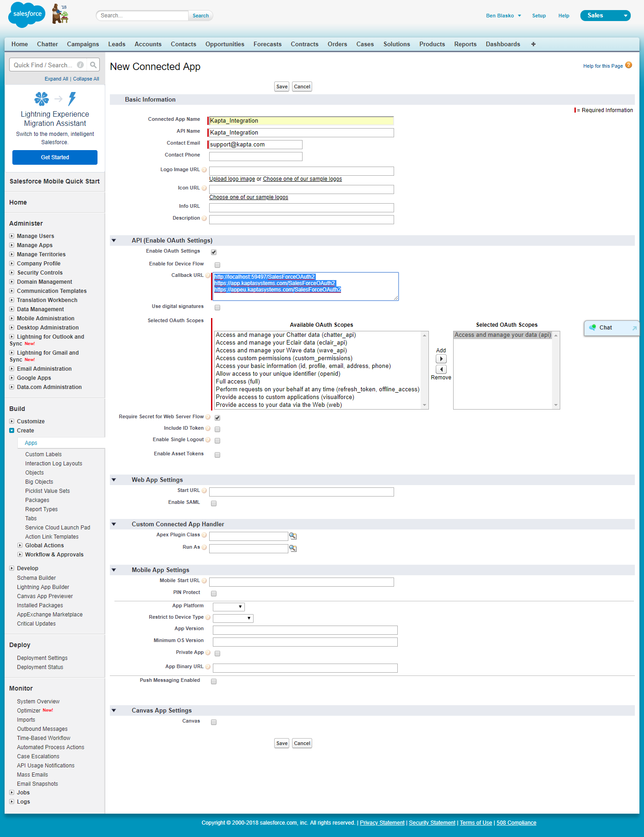The height and width of the screenshot is (837, 644).
Task: Check PIN Protect
Action: tap(214, 594)
